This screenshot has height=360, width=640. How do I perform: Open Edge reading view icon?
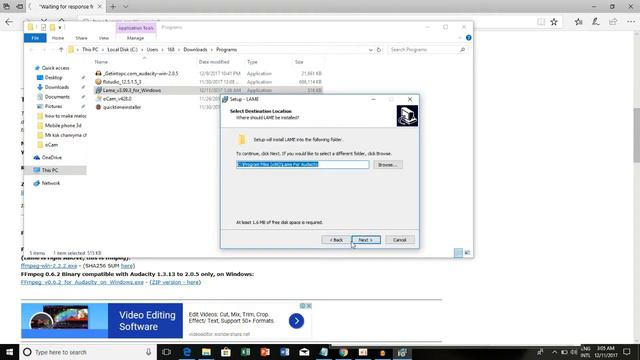tap(541, 22)
